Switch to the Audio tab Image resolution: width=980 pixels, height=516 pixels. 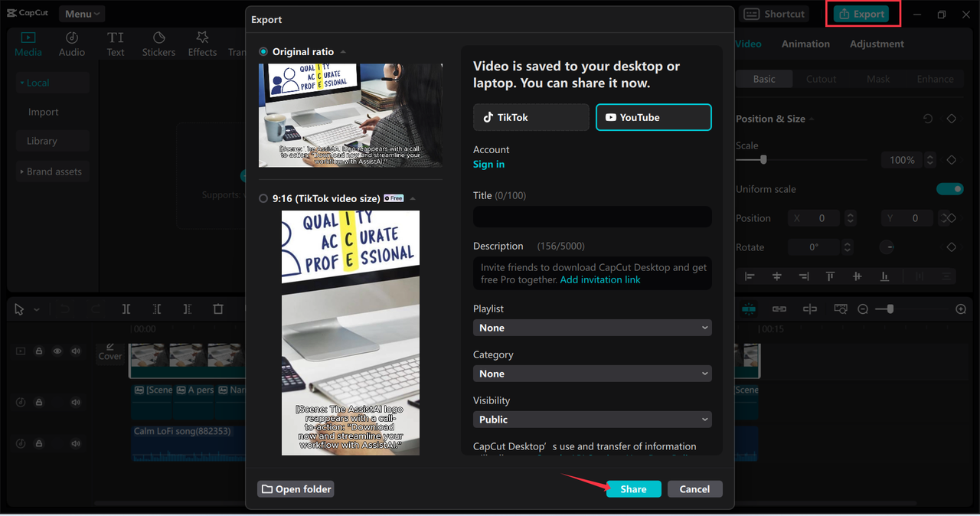tap(72, 44)
